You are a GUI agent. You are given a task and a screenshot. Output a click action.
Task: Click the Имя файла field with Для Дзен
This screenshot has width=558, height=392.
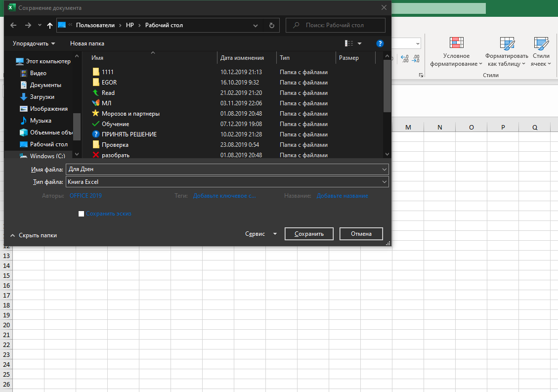223,169
